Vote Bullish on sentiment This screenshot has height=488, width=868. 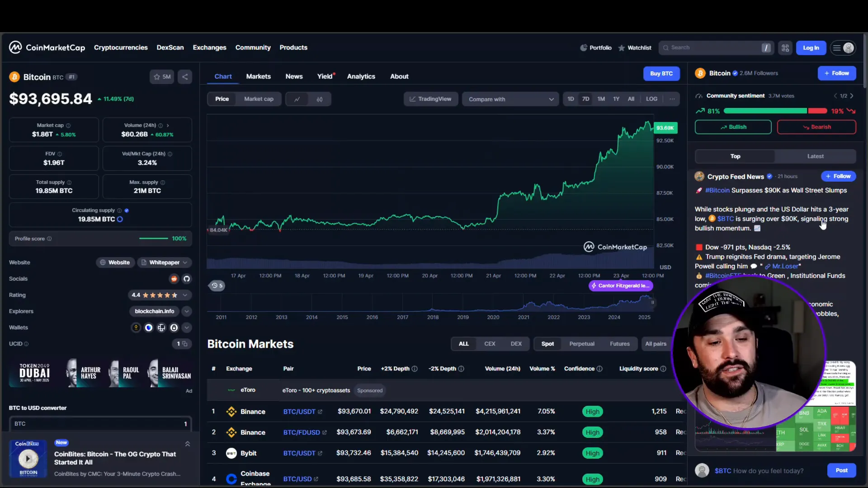[733, 127]
